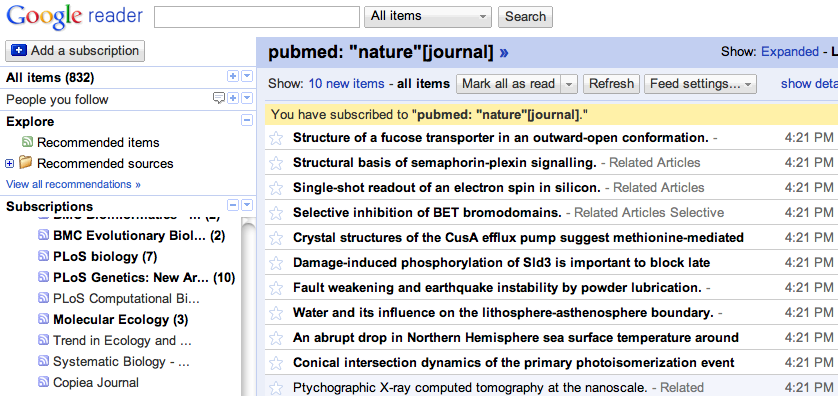Viewport: 838px width, 396px height.
Task: Click the Google Reader logo
Action: (74, 17)
